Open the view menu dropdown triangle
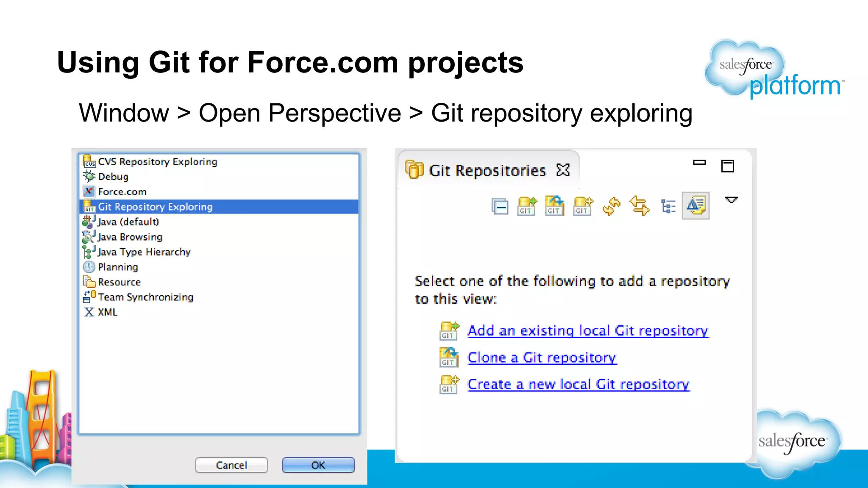Screen dimensions: 868x488 tap(732, 200)
